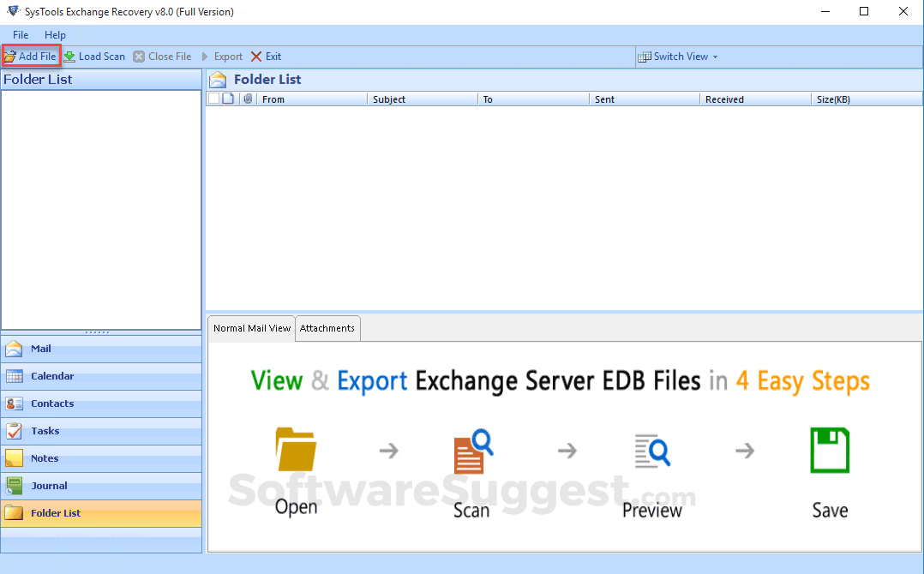Switch to the Normal Mail View tab
924x574 pixels.
(252, 328)
